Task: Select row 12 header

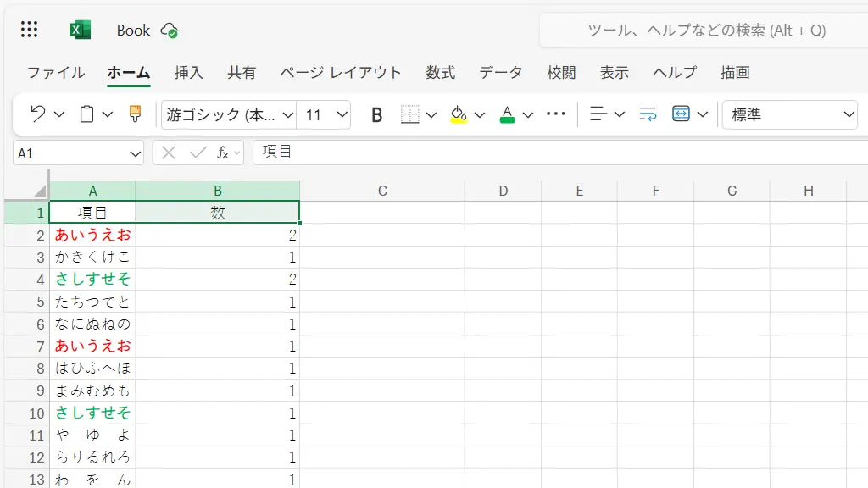Action: (27, 457)
